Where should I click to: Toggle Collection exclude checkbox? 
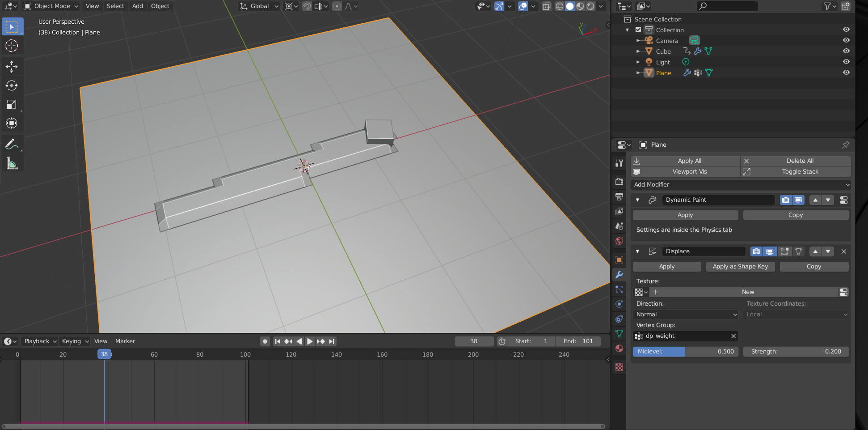tap(638, 30)
